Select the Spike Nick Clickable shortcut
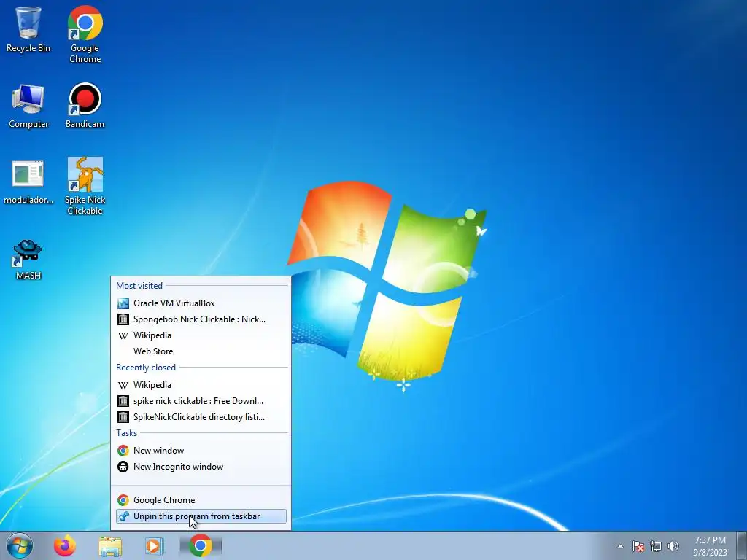 pos(85,186)
